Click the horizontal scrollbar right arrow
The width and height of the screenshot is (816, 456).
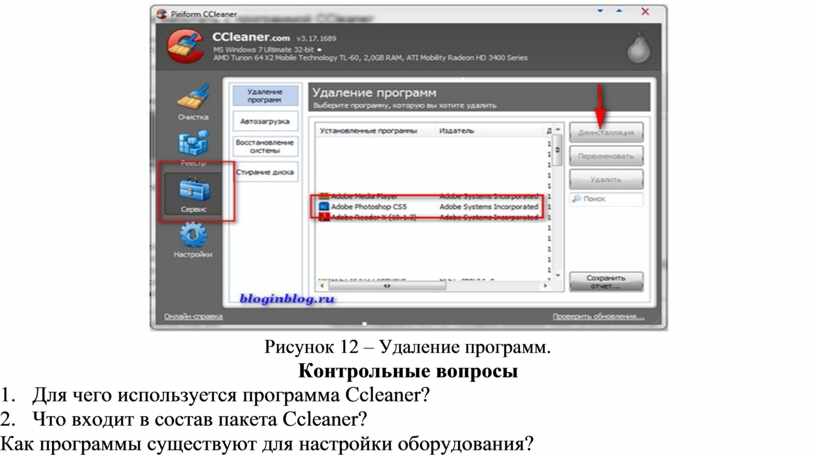pyautogui.click(x=545, y=286)
